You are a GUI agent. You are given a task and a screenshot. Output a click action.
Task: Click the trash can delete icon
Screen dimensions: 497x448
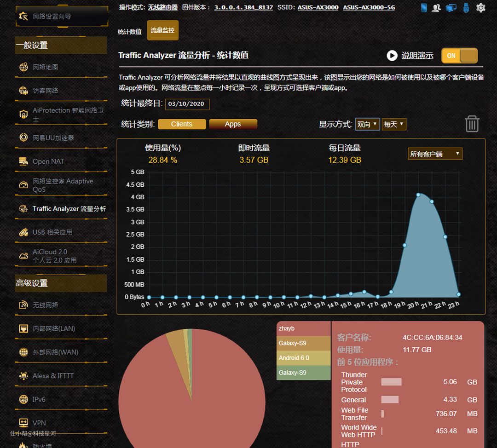(472, 124)
